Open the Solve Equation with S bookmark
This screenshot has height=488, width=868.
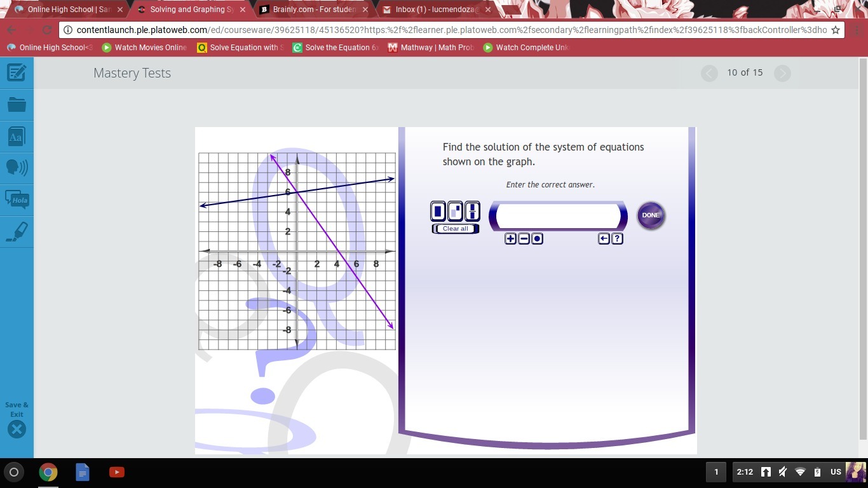(240, 48)
